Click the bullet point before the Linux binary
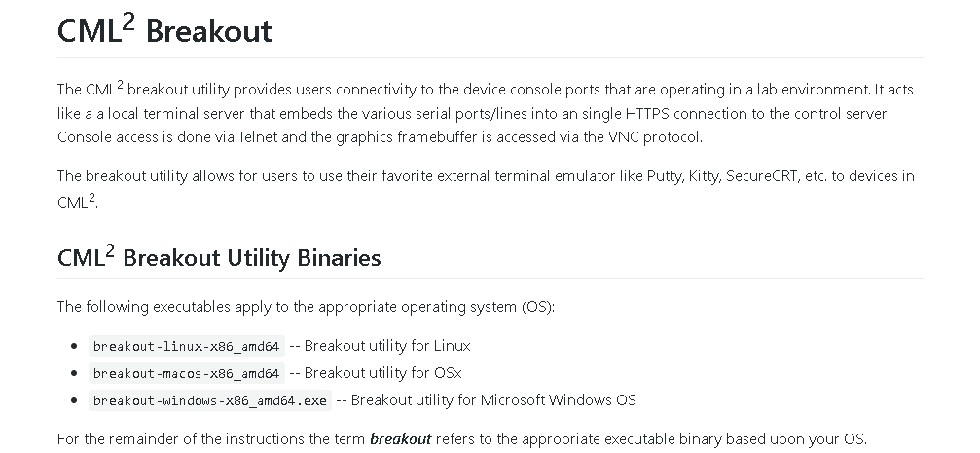Screen dimensions: 980x453 (x=74, y=346)
